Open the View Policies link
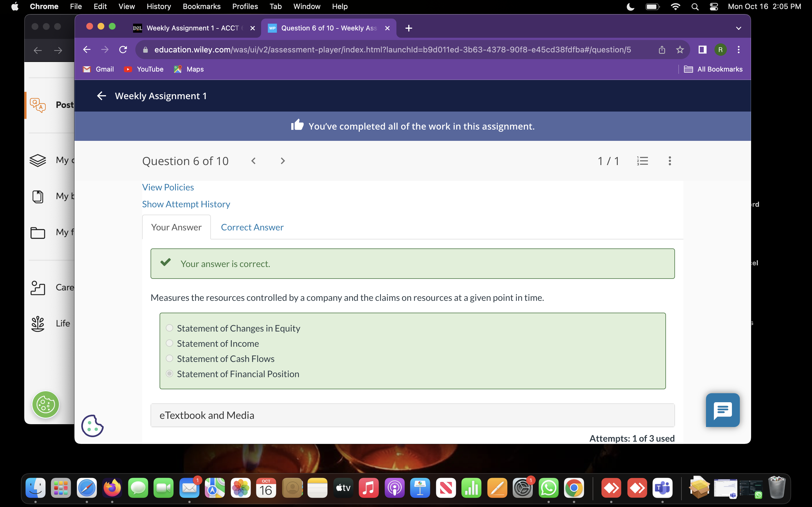The height and width of the screenshot is (507, 812). coord(168,187)
